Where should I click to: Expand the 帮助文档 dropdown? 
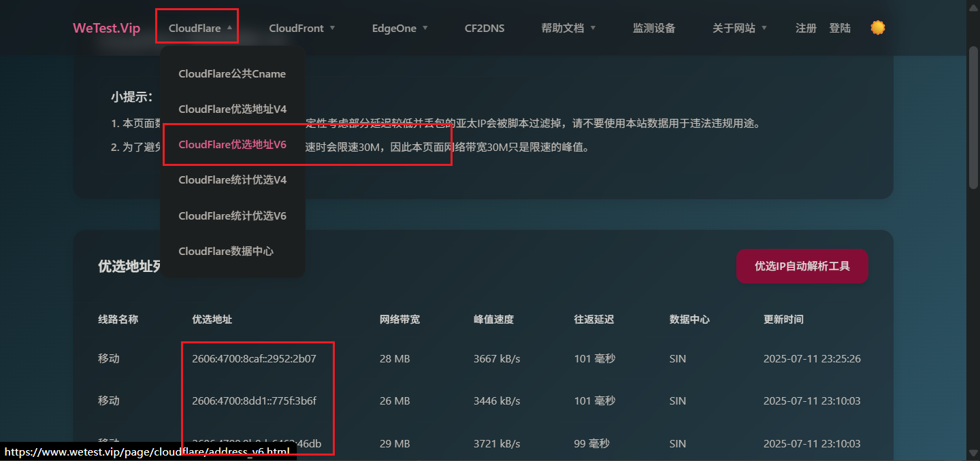coord(569,28)
